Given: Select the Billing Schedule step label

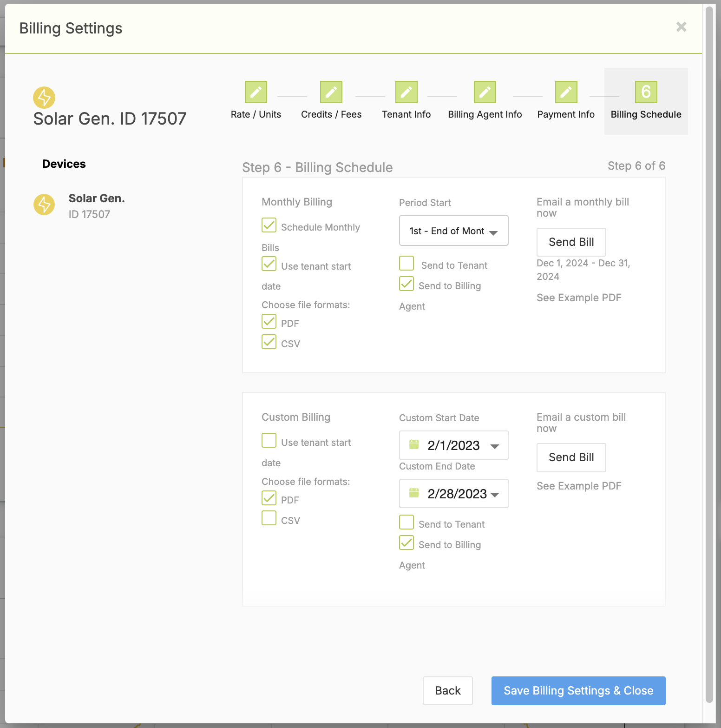Looking at the screenshot, I should (x=646, y=114).
